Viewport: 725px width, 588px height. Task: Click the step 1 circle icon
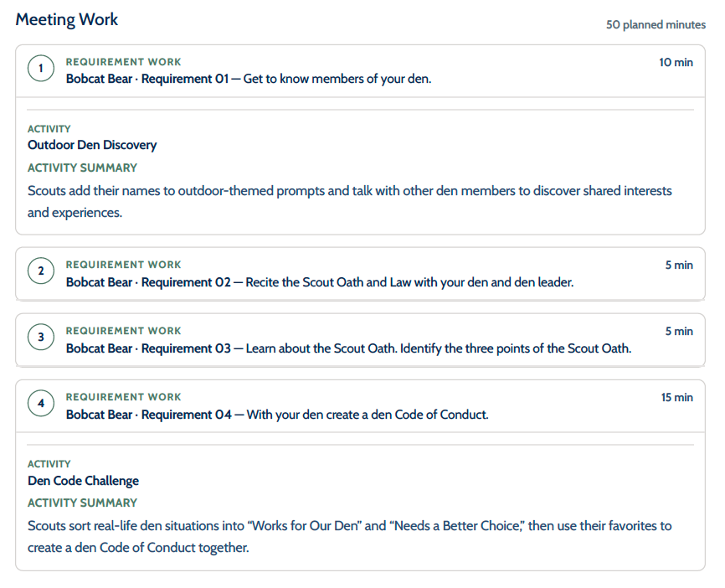[x=41, y=69]
